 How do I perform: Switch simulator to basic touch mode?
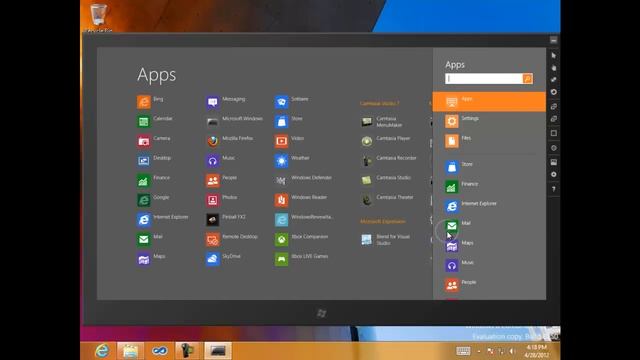pyautogui.click(x=553, y=67)
